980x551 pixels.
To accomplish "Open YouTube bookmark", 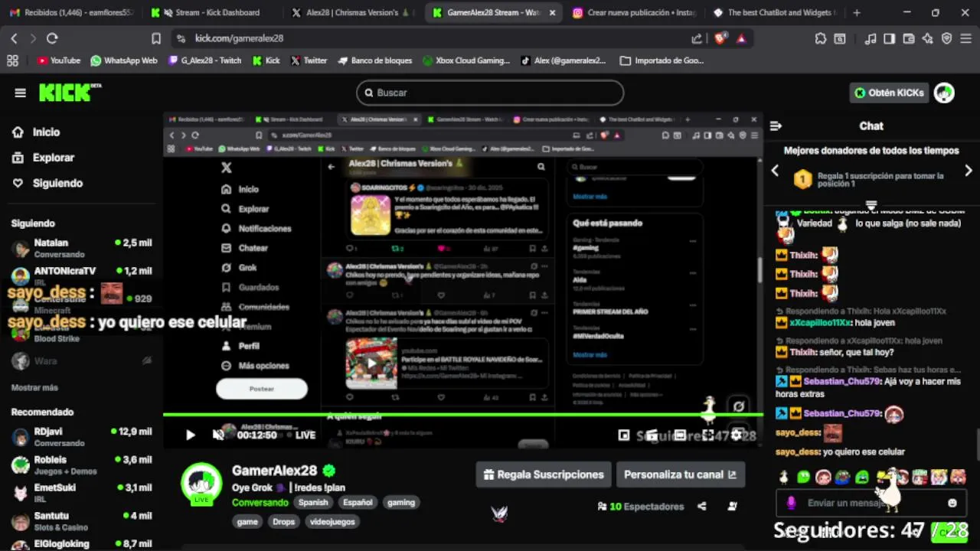I will coord(58,60).
